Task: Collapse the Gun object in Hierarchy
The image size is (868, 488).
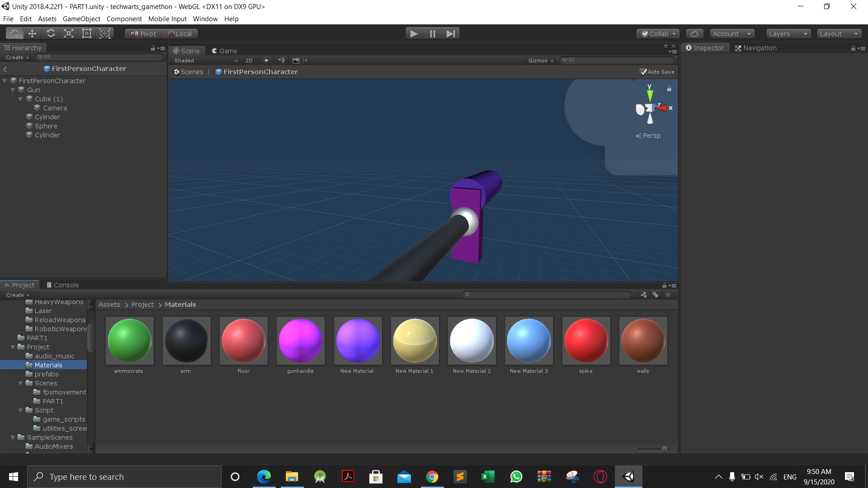Action: 13,90
